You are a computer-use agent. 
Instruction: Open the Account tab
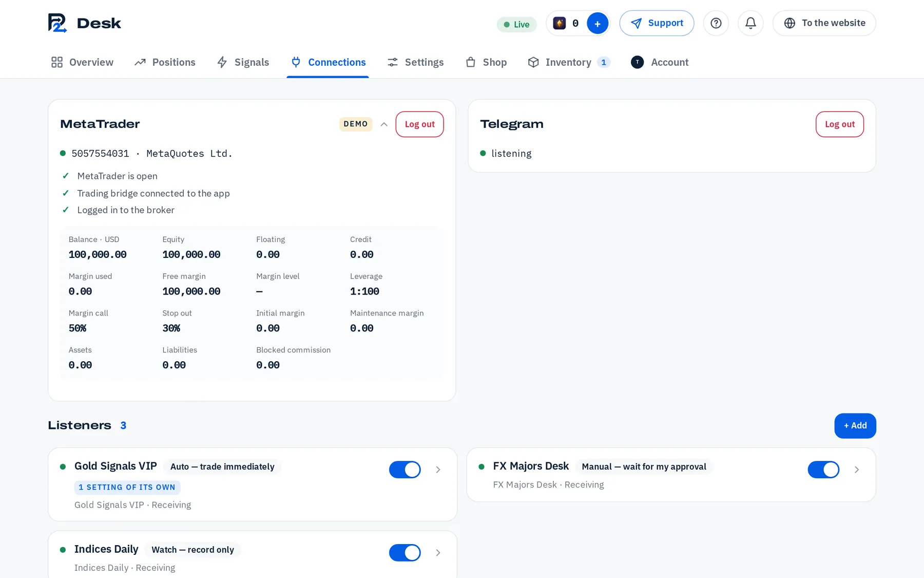pyautogui.click(x=660, y=62)
